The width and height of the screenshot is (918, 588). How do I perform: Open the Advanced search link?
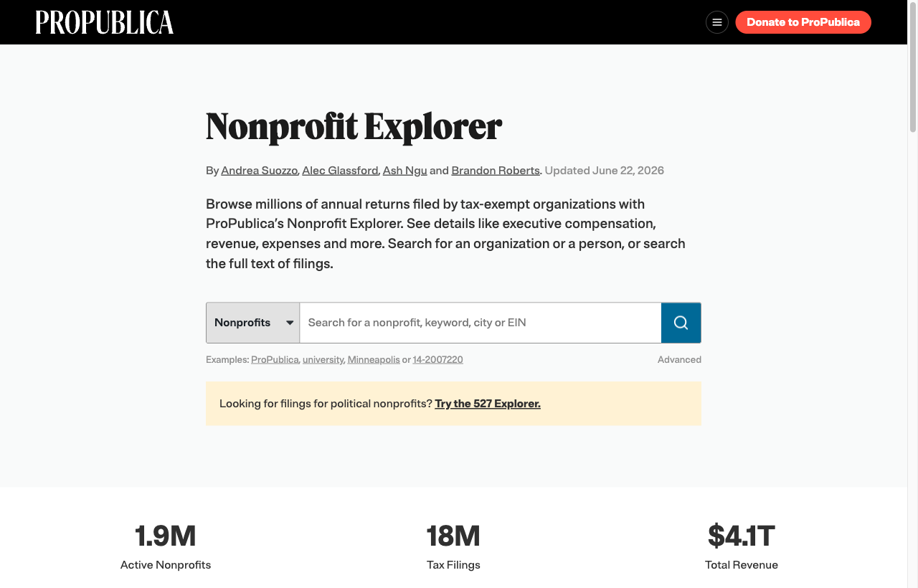(x=679, y=360)
